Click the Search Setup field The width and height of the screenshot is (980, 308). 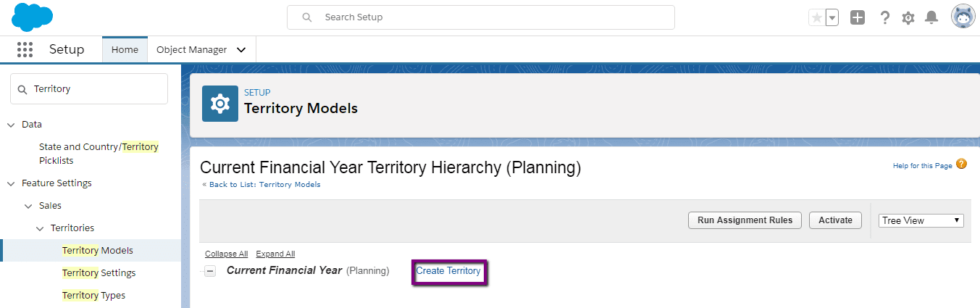481,17
